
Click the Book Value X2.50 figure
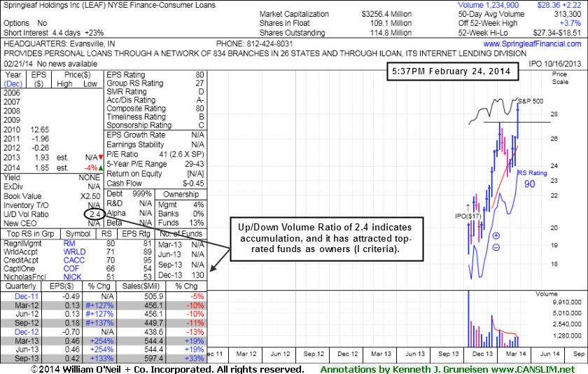pos(90,196)
